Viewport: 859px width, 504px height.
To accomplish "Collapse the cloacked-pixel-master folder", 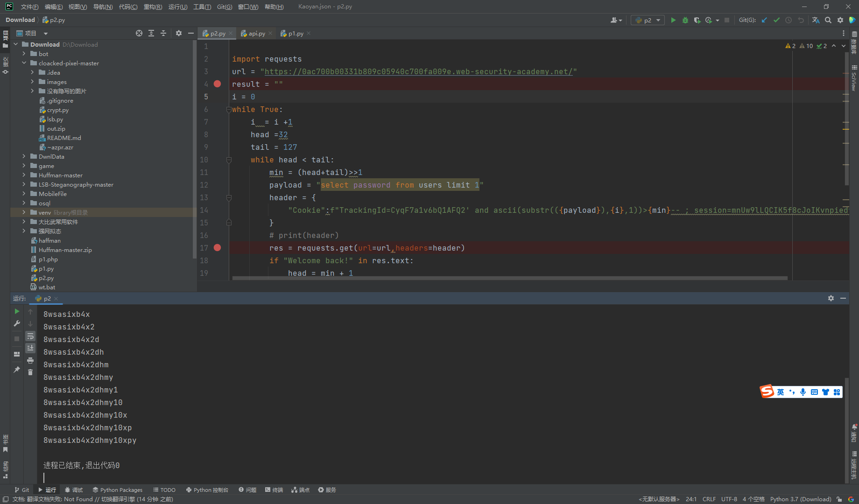I will tap(24, 63).
